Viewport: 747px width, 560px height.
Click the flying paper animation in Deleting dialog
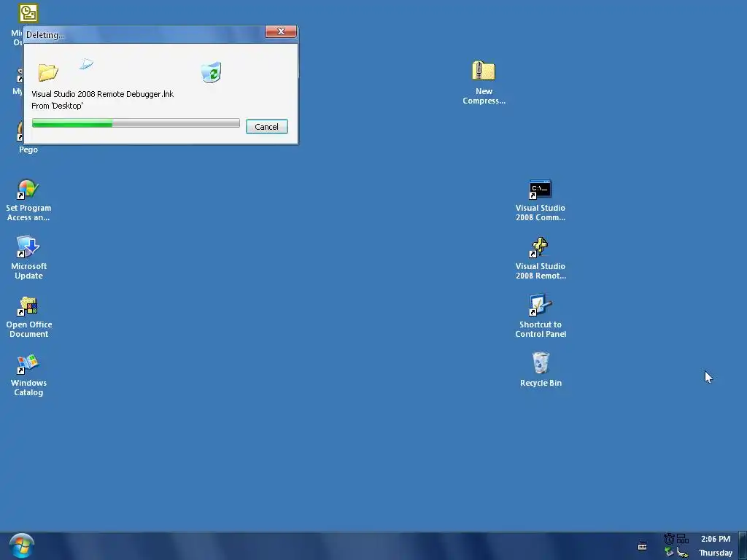pos(86,64)
